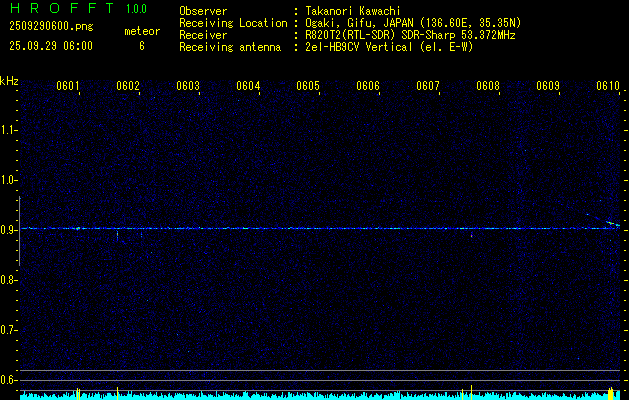
Task: Click the meteor count value 6
Action: [x=142, y=46]
